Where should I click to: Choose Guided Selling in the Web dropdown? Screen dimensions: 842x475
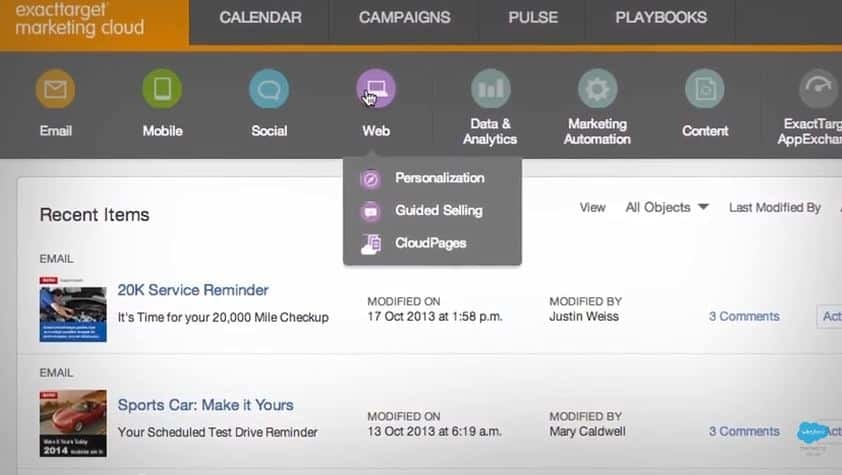[438, 210]
